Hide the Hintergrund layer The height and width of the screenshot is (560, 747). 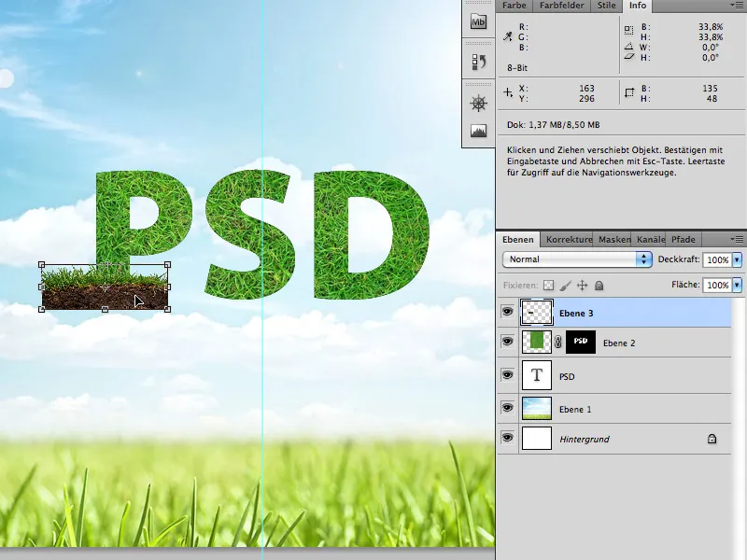click(x=508, y=439)
